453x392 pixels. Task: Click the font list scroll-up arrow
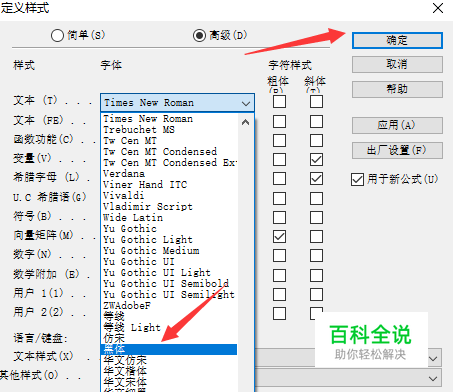(246, 122)
